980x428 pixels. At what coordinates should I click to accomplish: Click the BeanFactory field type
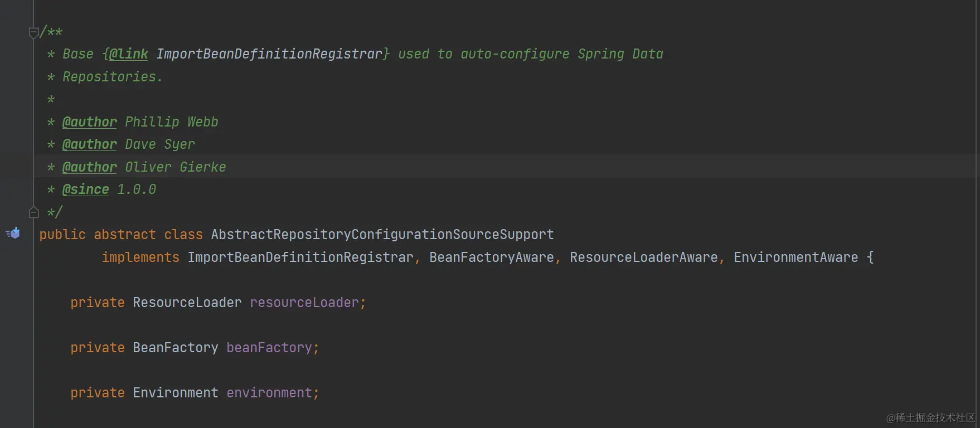click(x=176, y=348)
